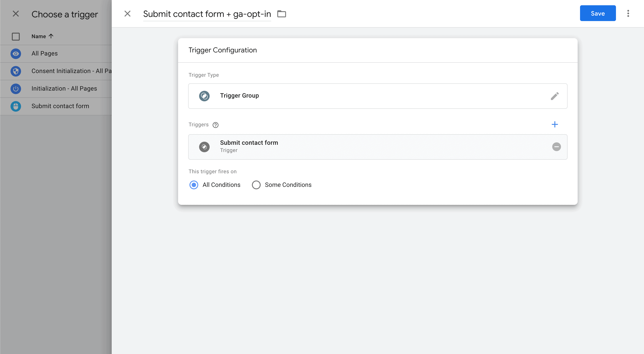The width and height of the screenshot is (644, 354).
Task: Open the three-dot more actions menu
Action: pos(628,14)
